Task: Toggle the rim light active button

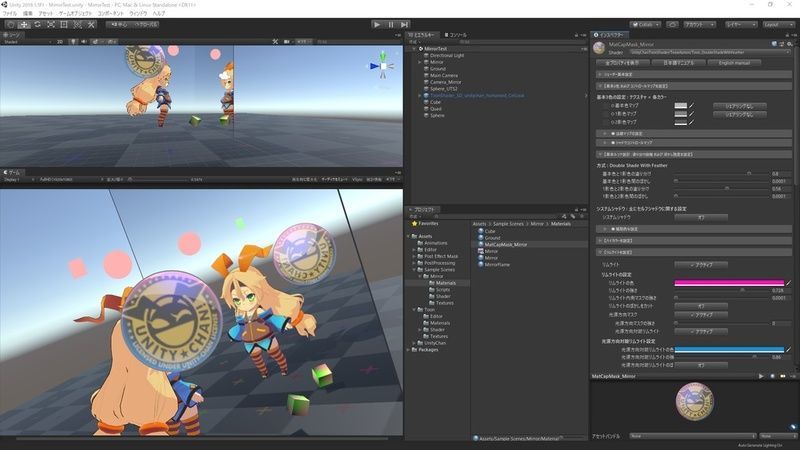Action: 700,264
